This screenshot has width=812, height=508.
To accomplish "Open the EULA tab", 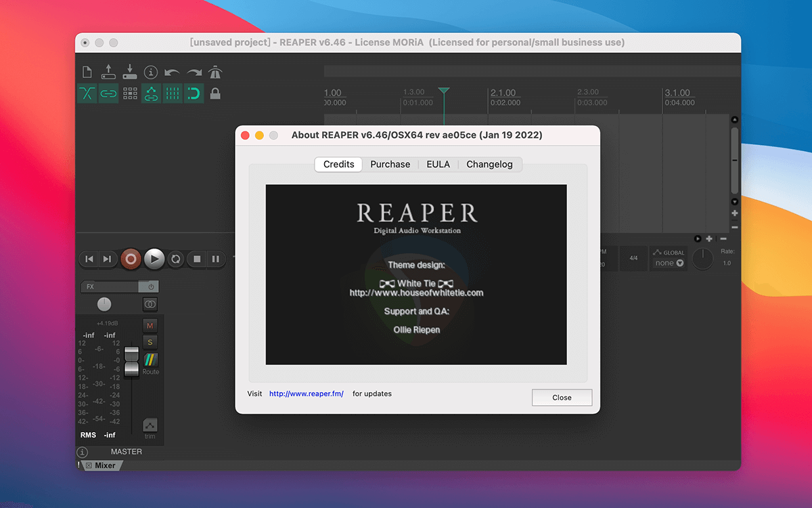I will (x=438, y=165).
